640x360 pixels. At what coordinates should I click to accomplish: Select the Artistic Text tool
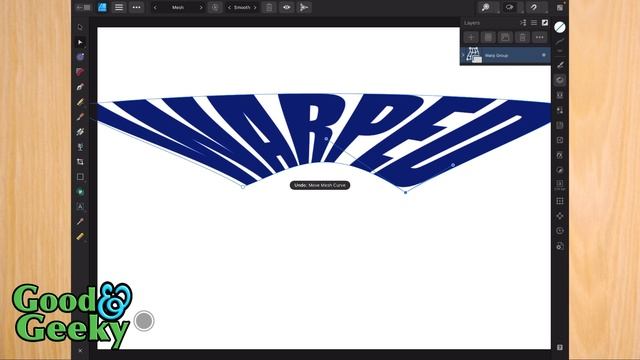[x=80, y=207]
